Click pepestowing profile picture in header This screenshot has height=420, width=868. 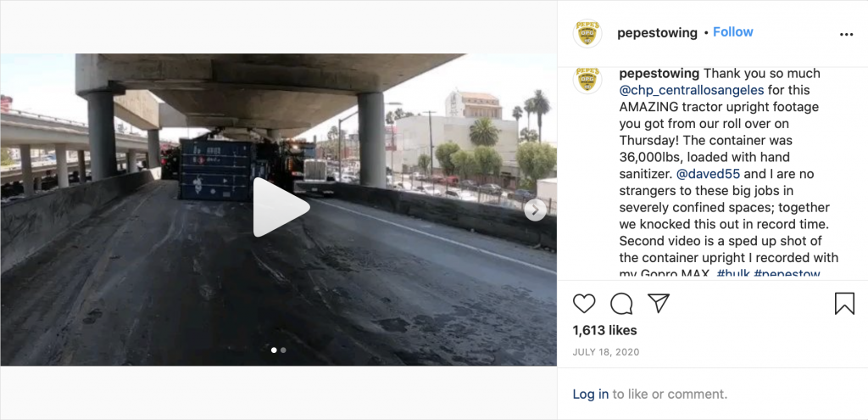point(587,33)
